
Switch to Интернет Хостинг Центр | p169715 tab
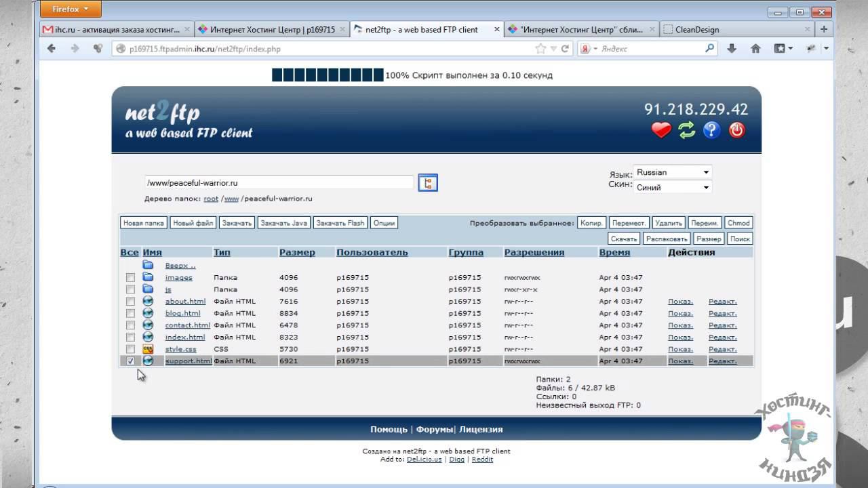272,29
